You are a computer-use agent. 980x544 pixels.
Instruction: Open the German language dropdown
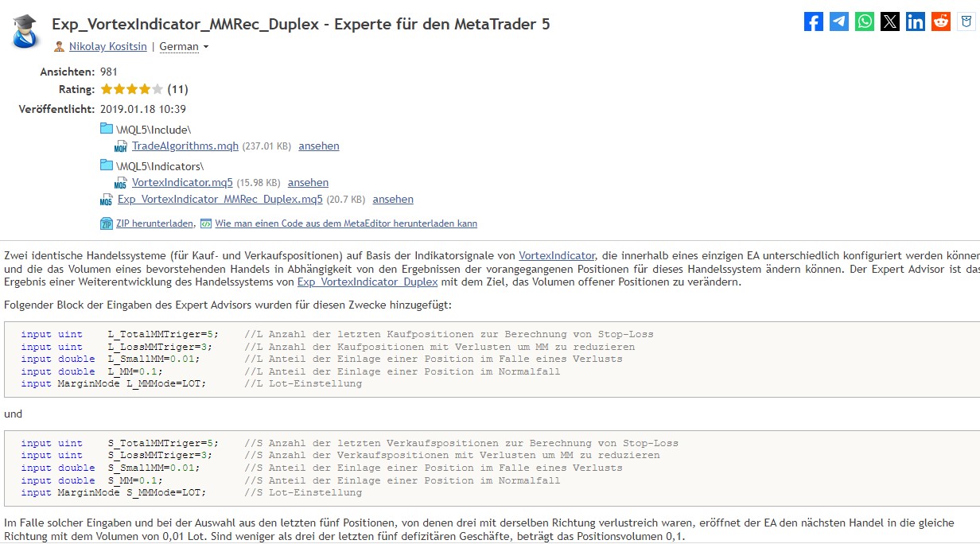(184, 47)
